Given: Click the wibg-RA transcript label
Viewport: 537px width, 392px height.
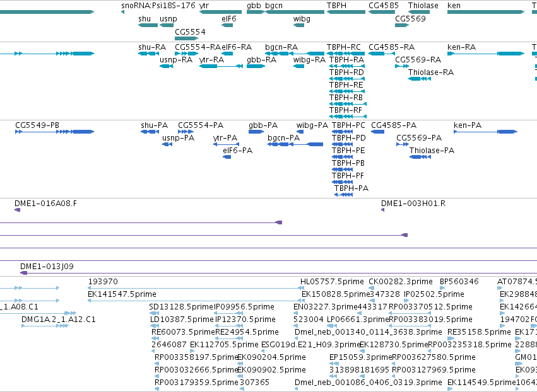Looking at the screenshot, I should tap(309, 59).
